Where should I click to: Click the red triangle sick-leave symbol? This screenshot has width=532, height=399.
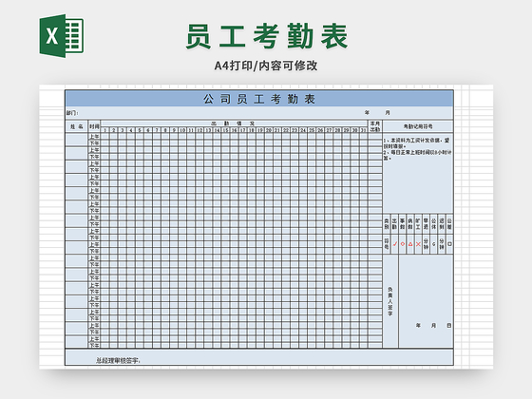pyautogui.click(x=410, y=244)
